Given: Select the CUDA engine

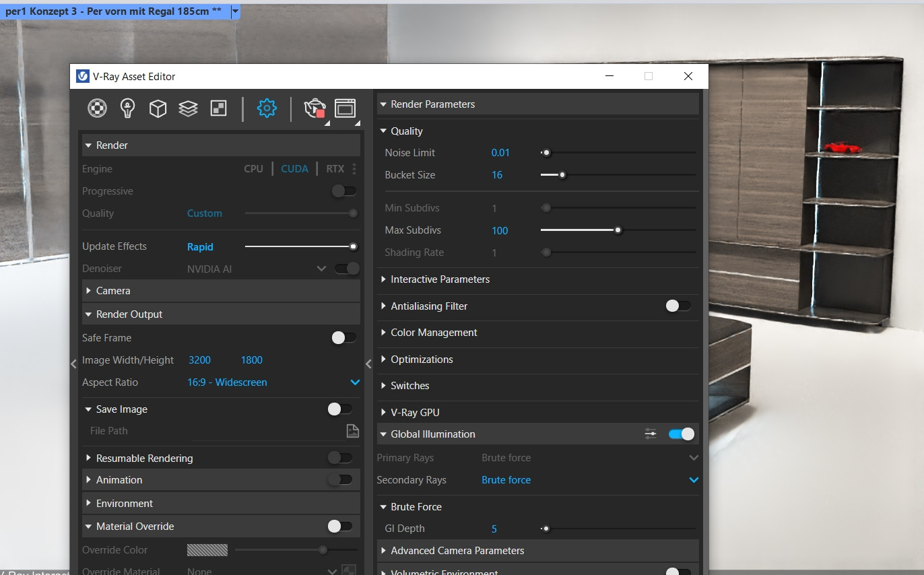Looking at the screenshot, I should coord(294,169).
